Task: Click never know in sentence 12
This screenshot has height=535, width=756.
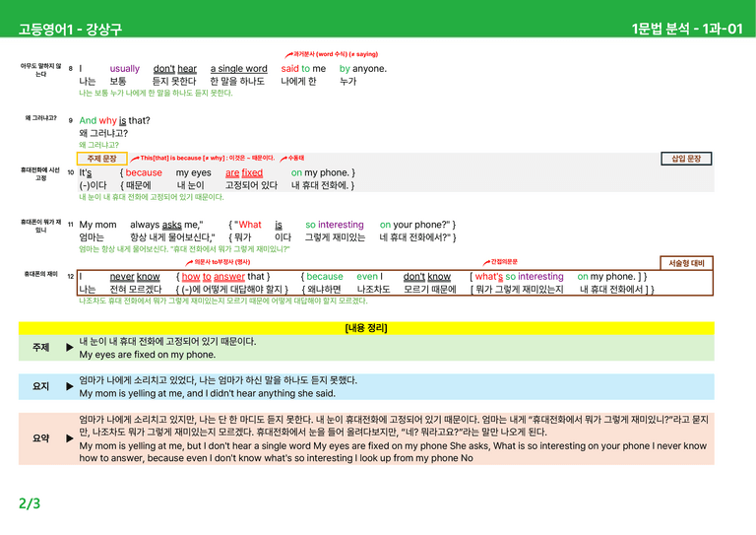Action: (x=135, y=277)
